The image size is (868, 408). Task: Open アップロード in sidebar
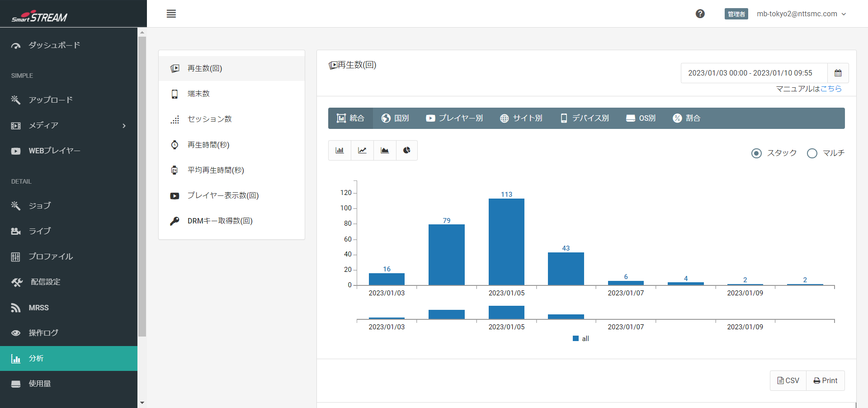click(x=69, y=100)
